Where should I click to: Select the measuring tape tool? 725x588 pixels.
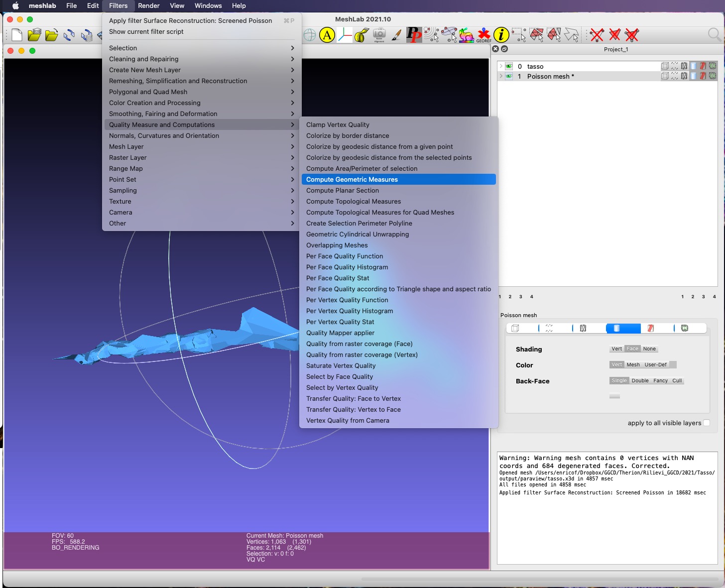point(362,35)
